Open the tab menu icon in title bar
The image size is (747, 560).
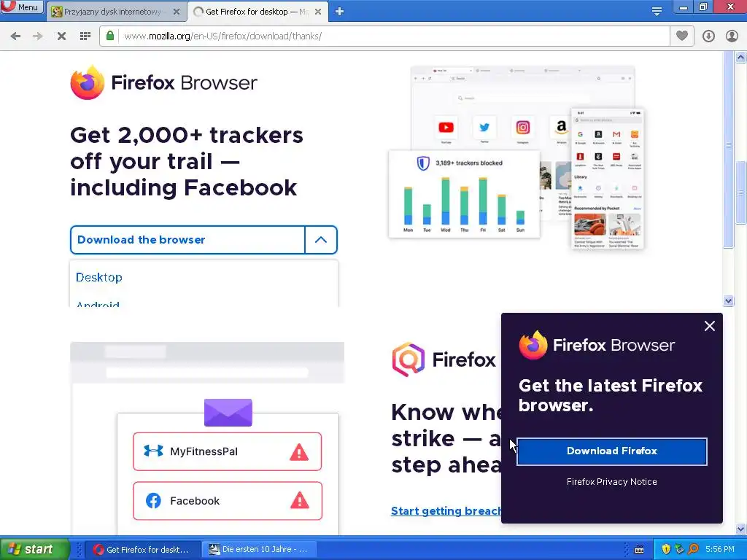tap(657, 12)
